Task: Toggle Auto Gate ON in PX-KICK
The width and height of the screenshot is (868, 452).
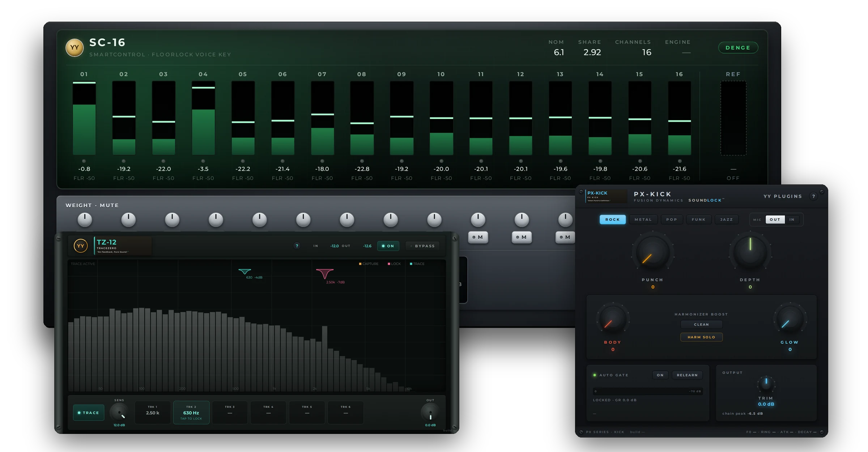Action: [660, 375]
